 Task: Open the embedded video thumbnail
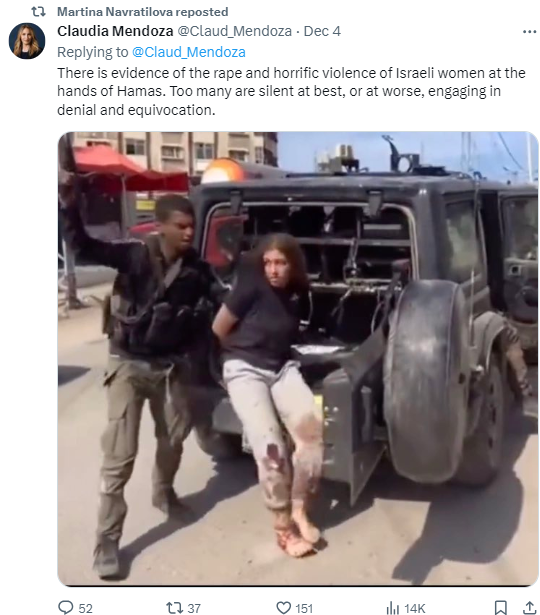point(298,359)
